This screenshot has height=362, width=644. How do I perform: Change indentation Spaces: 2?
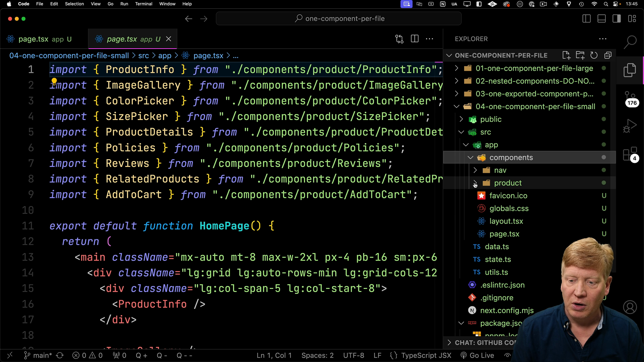pos(317,355)
